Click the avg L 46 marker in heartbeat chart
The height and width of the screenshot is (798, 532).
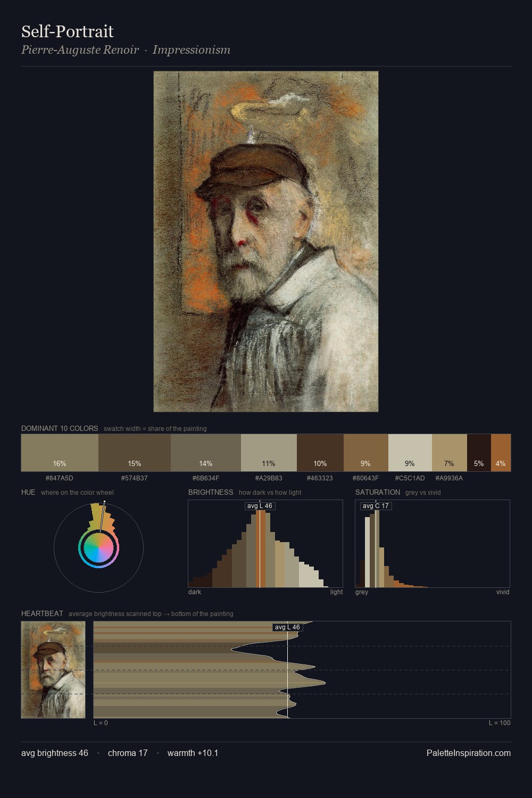point(287,627)
